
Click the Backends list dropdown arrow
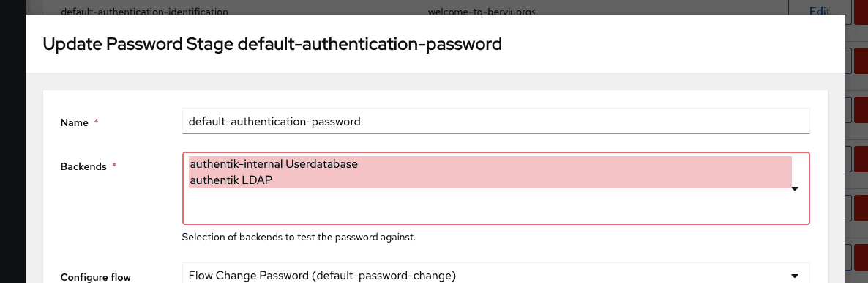(795, 189)
